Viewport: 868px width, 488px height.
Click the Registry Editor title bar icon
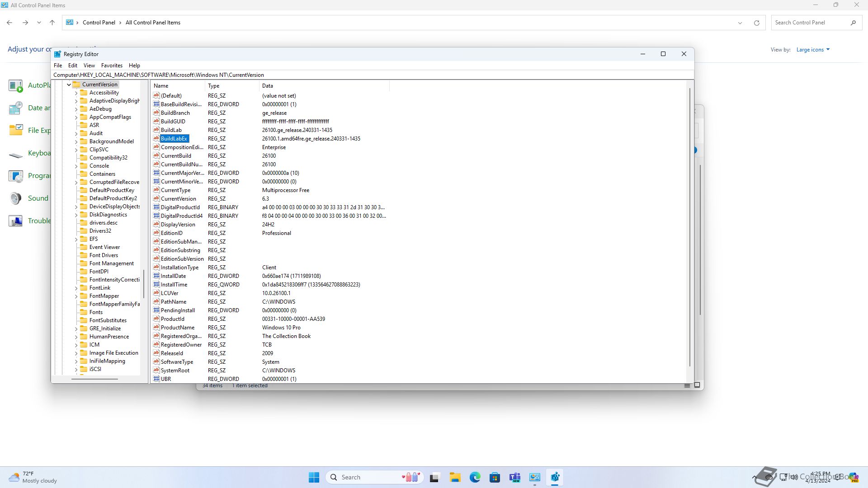57,54
